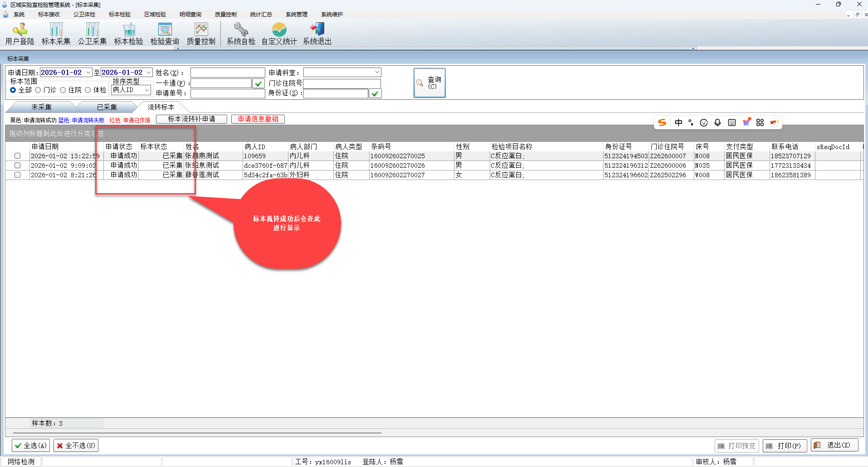Click the 系统退出 exit icon
The width and height of the screenshot is (868, 467).
point(317,30)
